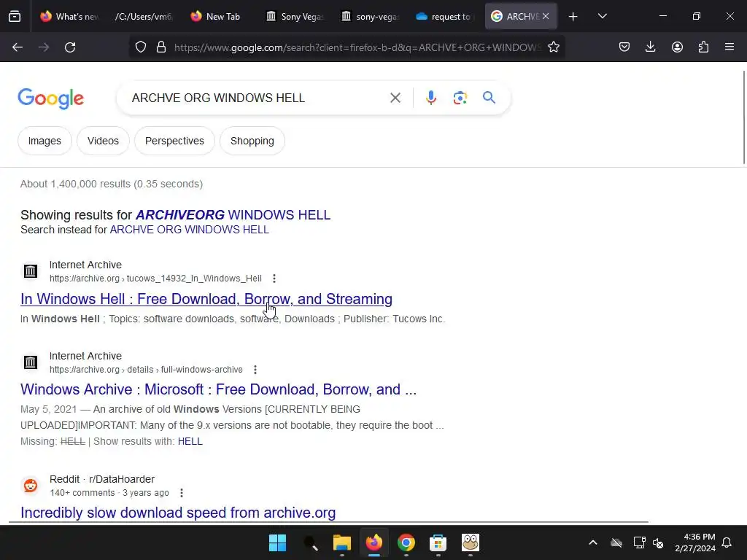Open tracking protection shield icon
747x560 pixels.
141,47
